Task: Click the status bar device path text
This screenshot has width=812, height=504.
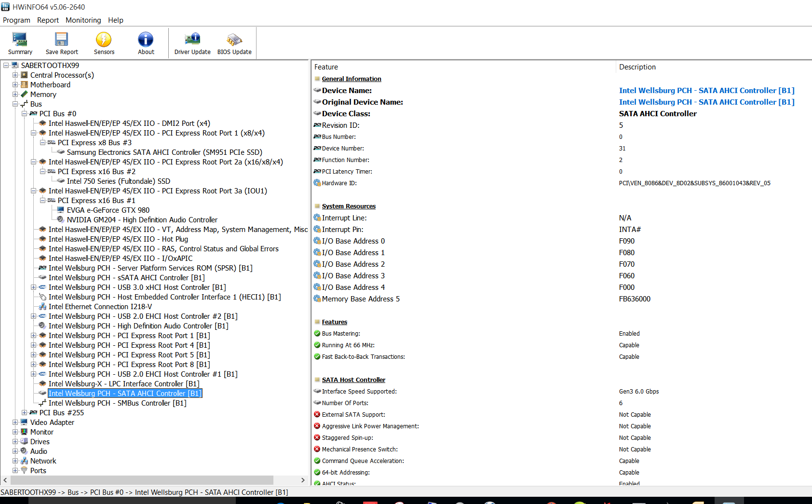Action: coord(144,492)
